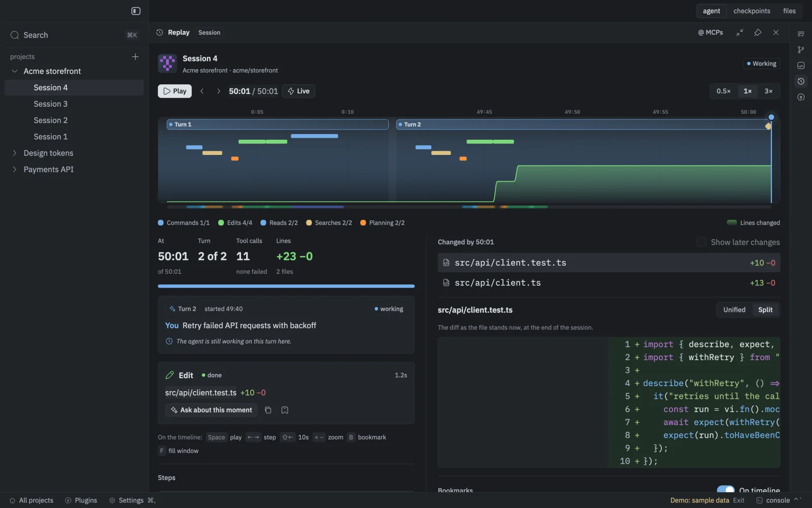This screenshot has height=508, width=812.
Task: Step forward with the right chevron
Action: point(218,91)
